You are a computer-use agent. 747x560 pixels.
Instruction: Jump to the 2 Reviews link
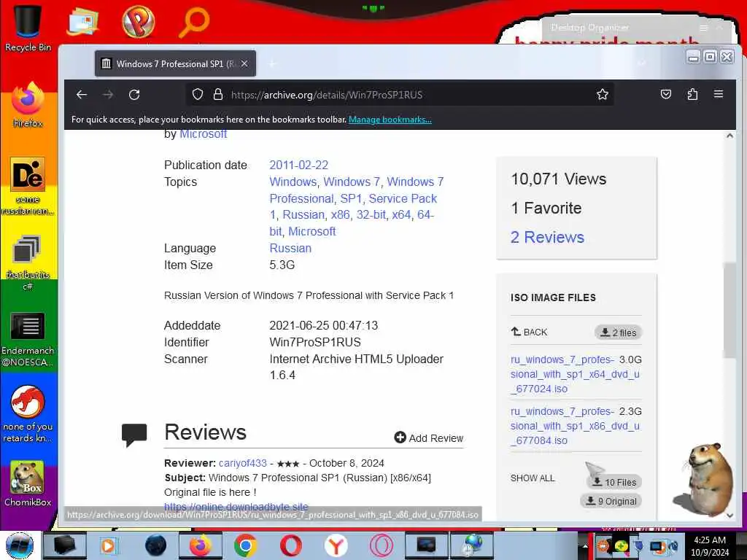click(x=547, y=237)
